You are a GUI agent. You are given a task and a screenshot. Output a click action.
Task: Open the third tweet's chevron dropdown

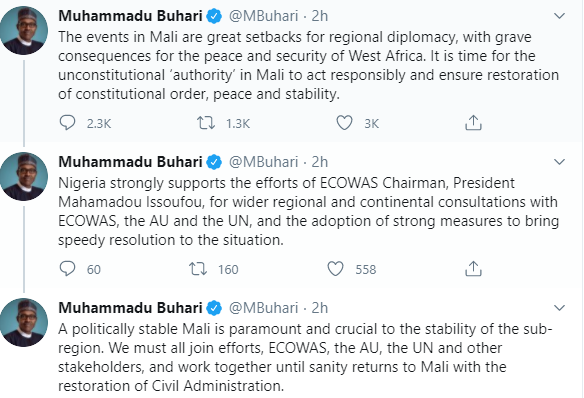[559, 308]
